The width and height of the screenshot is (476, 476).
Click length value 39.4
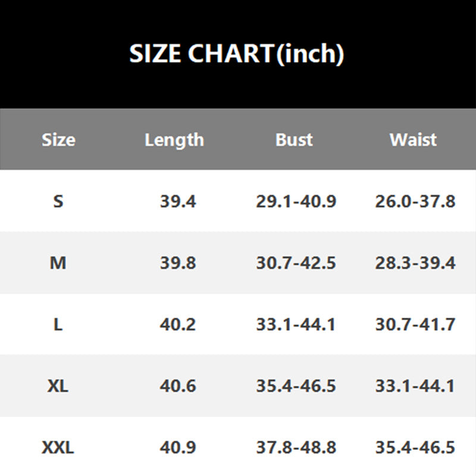tap(177, 201)
